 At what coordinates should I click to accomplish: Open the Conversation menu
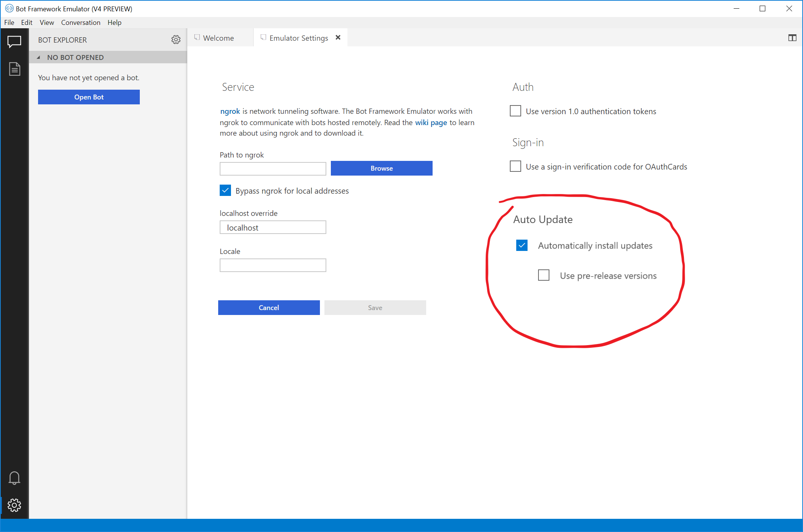click(x=81, y=22)
